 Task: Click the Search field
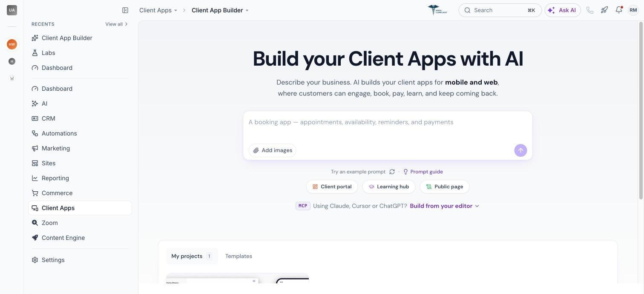pos(500,10)
